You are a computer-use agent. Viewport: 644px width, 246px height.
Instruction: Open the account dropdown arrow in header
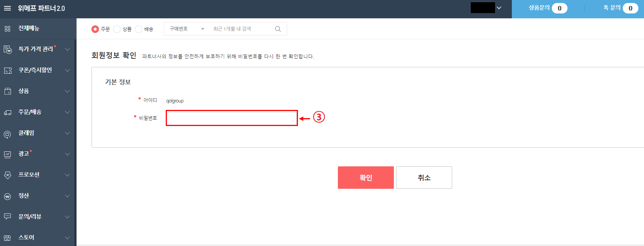point(499,8)
